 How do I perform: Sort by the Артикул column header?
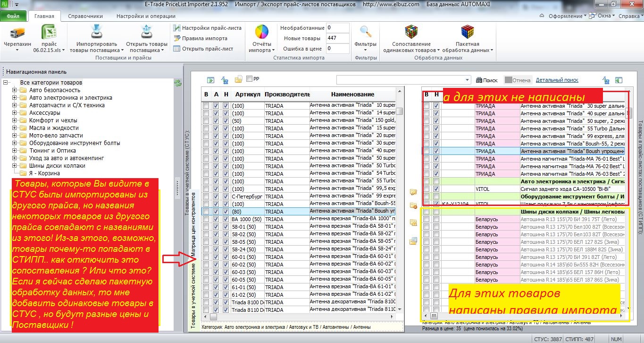click(x=247, y=94)
